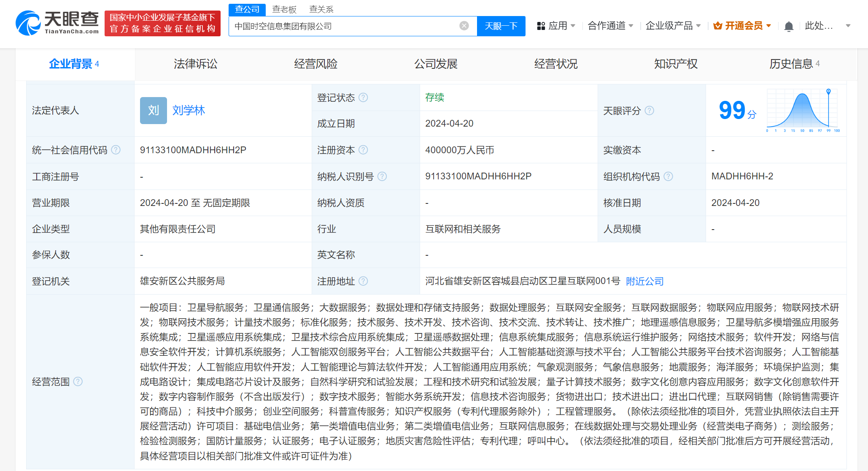Click the apps grid icon beside 应用
868x471 pixels.
541,25
